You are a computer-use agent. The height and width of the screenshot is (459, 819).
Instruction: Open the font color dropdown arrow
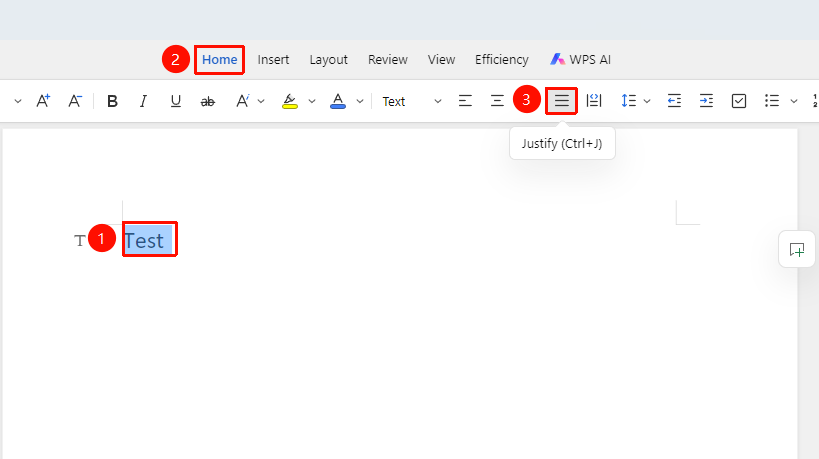pos(360,101)
